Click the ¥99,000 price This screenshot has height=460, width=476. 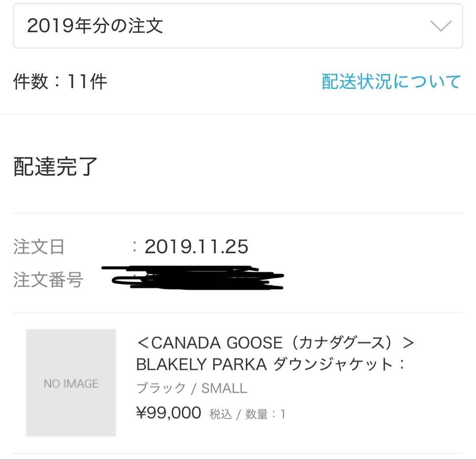[168, 413]
